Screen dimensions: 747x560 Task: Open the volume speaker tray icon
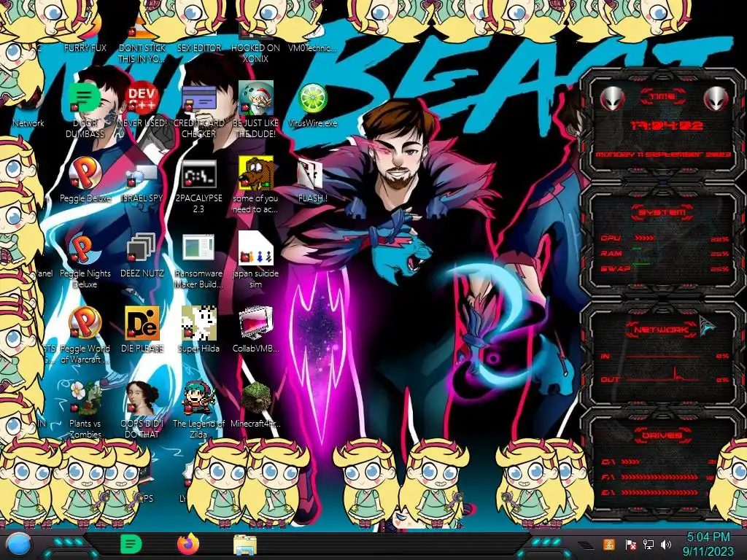pyautogui.click(x=666, y=545)
